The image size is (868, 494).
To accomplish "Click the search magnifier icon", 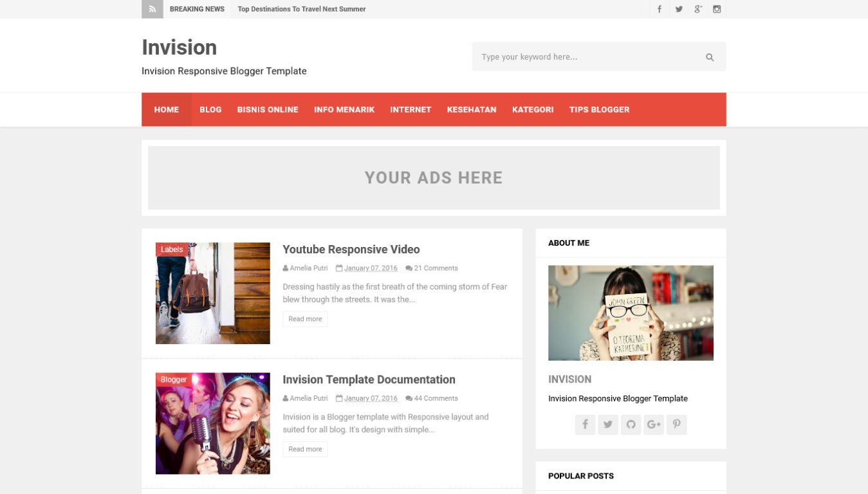I will [x=710, y=57].
